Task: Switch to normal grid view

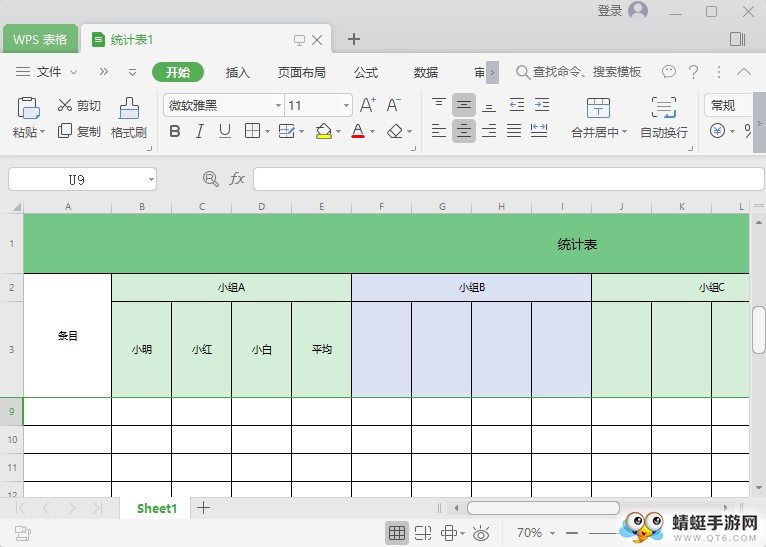Action: coord(397,533)
